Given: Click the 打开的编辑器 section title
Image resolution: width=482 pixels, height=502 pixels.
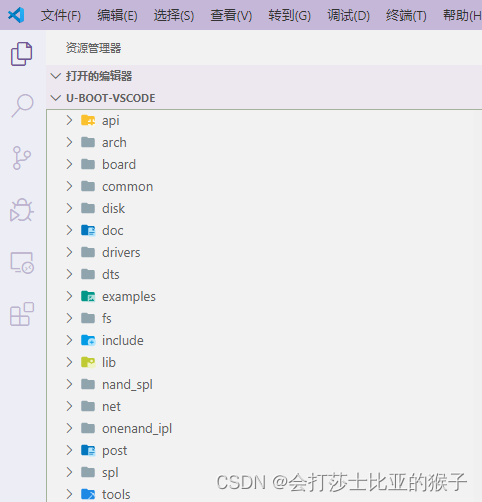Looking at the screenshot, I should coord(99,76).
